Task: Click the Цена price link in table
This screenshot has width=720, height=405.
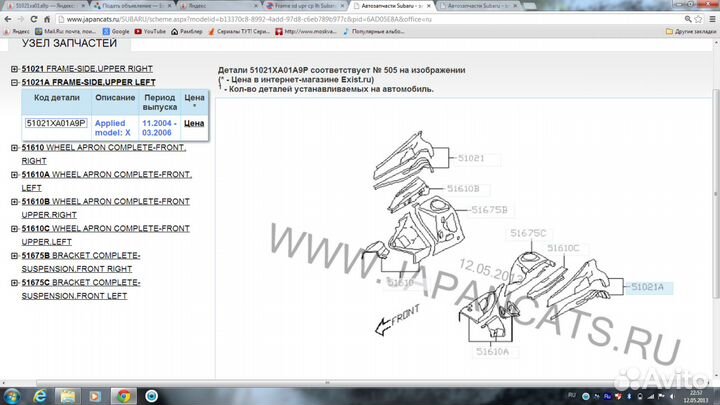Action: point(194,123)
